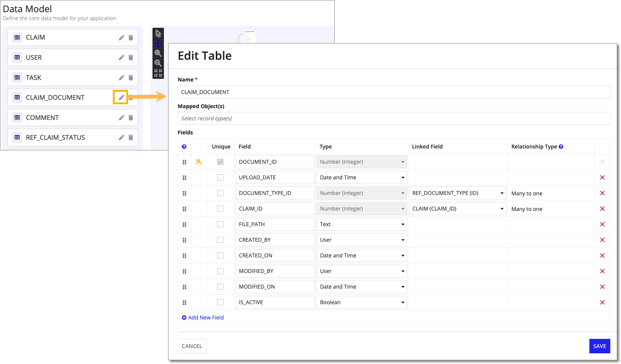Click trash icon for TASK table
This screenshot has height=364, width=621.
tap(131, 78)
